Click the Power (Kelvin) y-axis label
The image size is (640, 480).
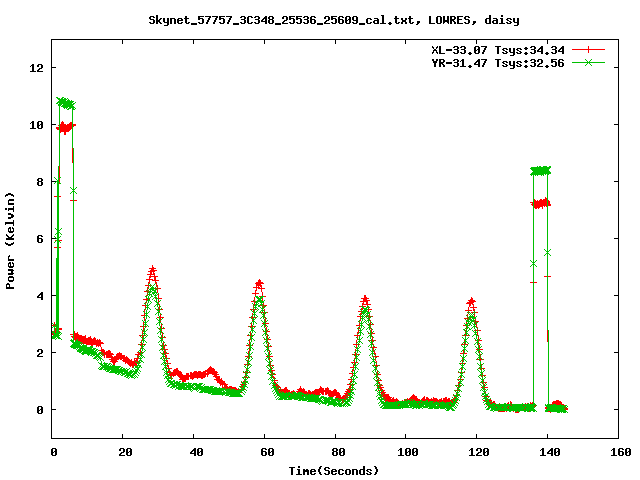point(11,240)
